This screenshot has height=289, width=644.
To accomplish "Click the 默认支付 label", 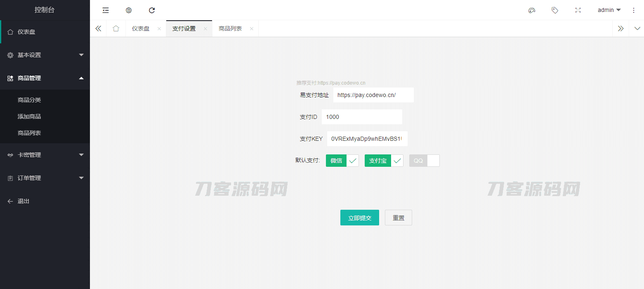I will (308, 161).
